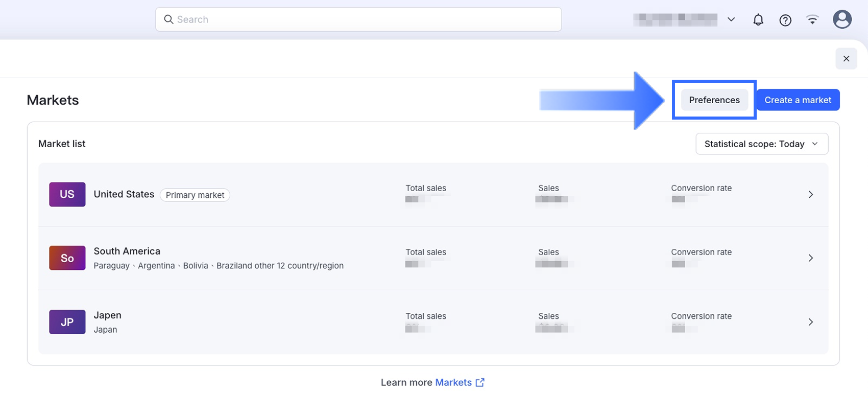Click the notification bell icon
This screenshot has width=868, height=415.
758,20
